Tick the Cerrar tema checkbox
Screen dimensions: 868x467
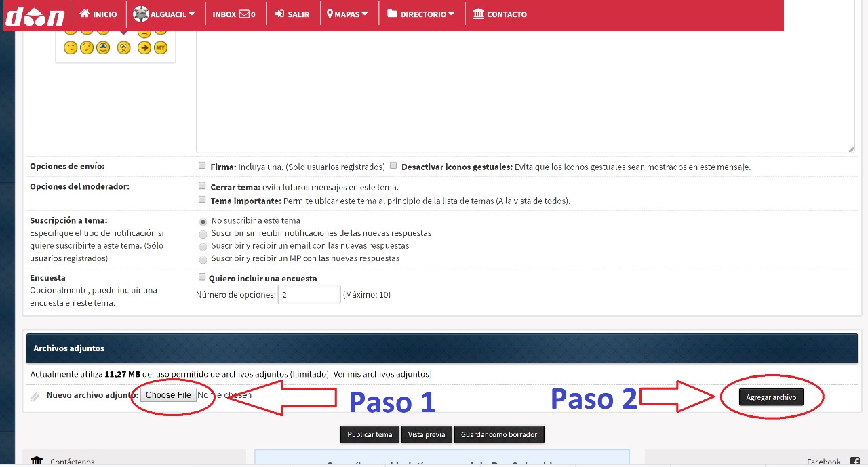[202, 186]
